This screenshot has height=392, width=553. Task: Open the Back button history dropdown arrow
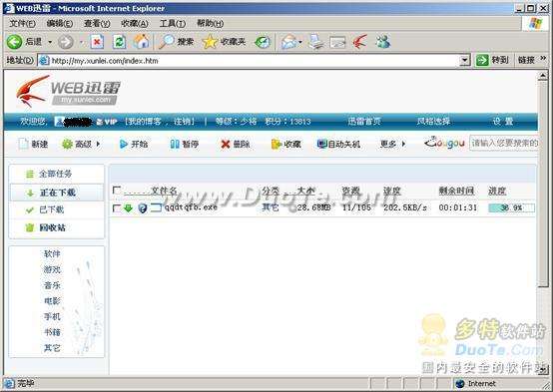click(x=50, y=42)
